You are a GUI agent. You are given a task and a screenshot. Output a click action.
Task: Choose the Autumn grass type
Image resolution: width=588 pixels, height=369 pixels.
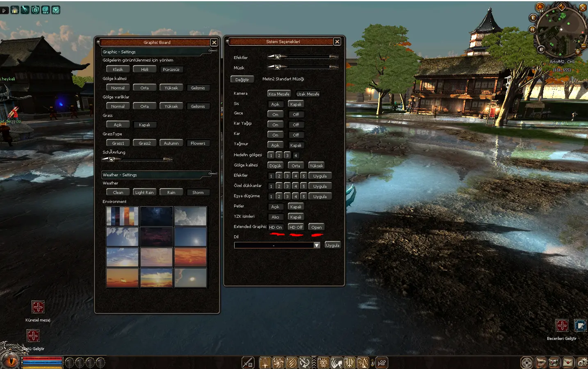tap(171, 143)
